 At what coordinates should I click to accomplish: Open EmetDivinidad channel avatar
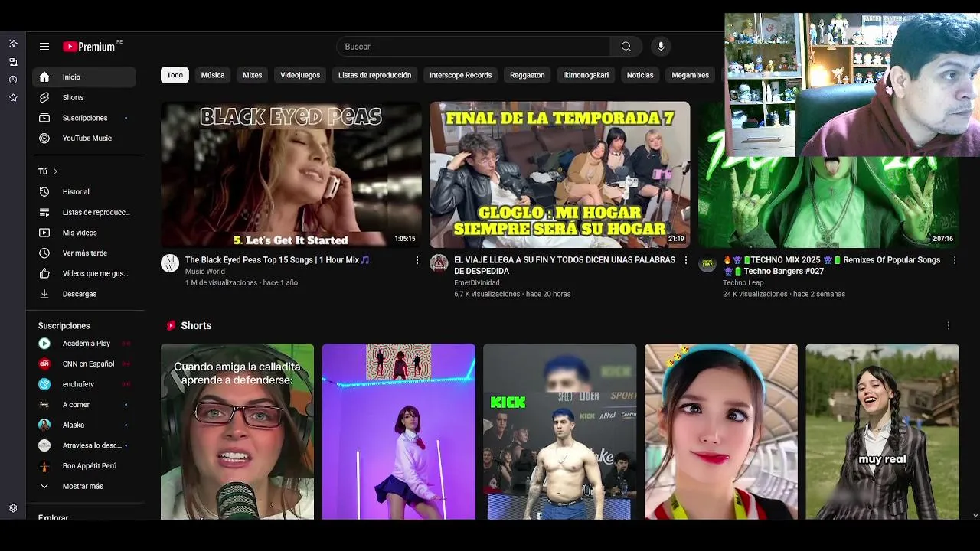pos(439,264)
